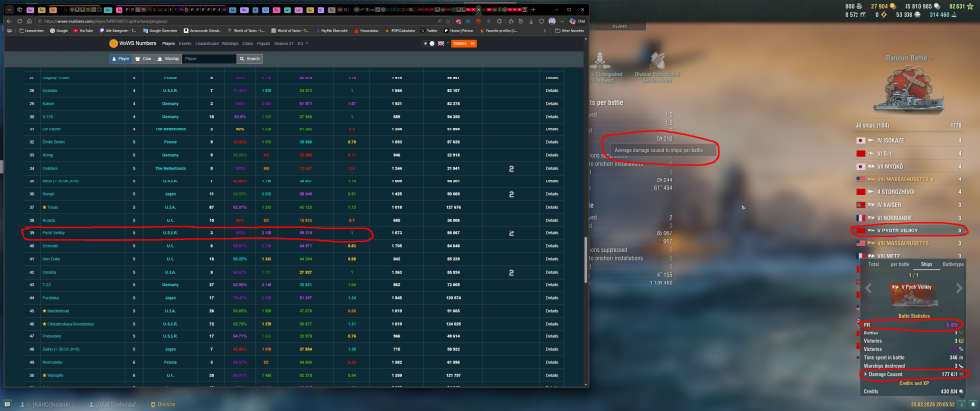Reload the browser page
This screenshot has height=411, width=980.
21,21
